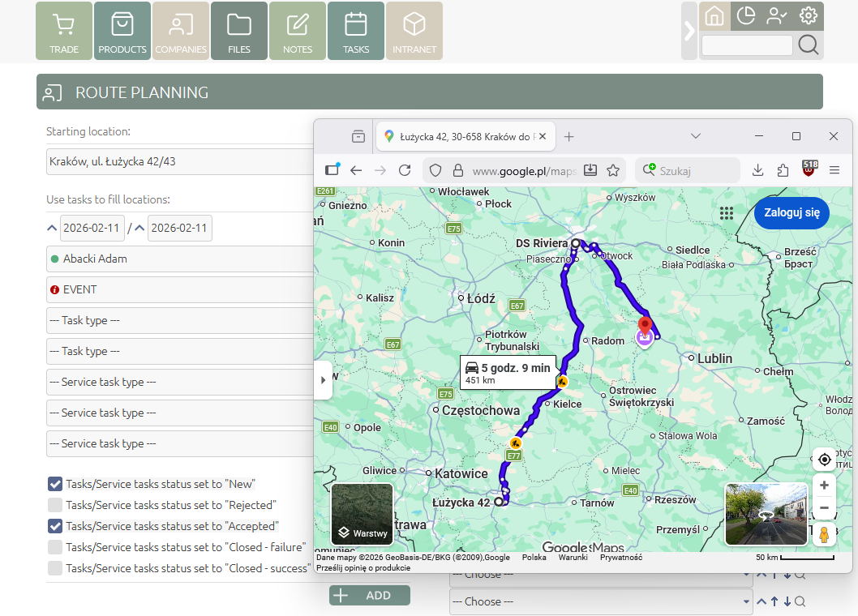Click the Google apps grid icon
The height and width of the screenshot is (616, 858).
point(727,213)
